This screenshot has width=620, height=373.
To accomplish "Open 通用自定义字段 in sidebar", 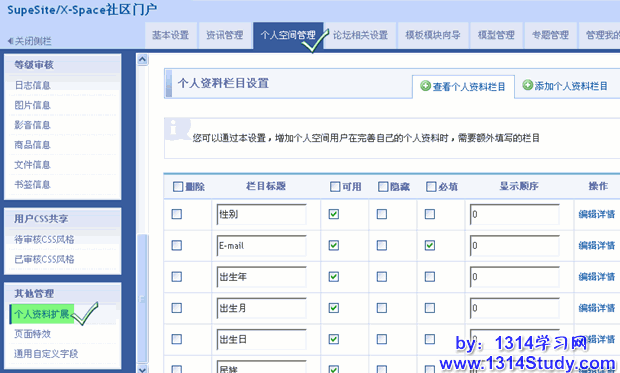I will (46, 354).
